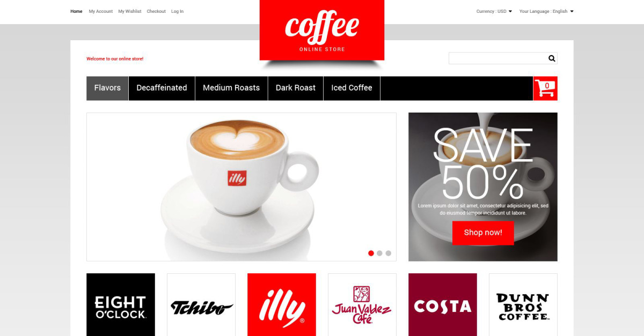Switch to the third slider dot
The height and width of the screenshot is (336, 644).
(x=388, y=253)
